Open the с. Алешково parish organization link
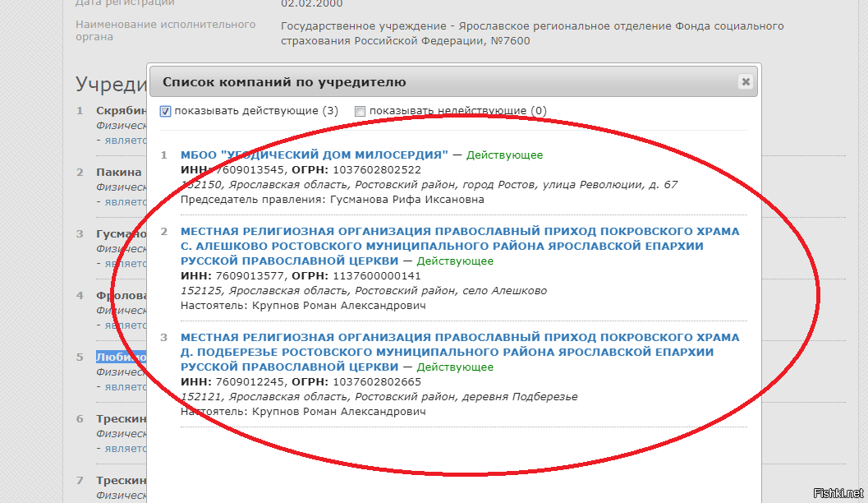Image resolution: width=868 pixels, height=503 pixels. [459, 246]
